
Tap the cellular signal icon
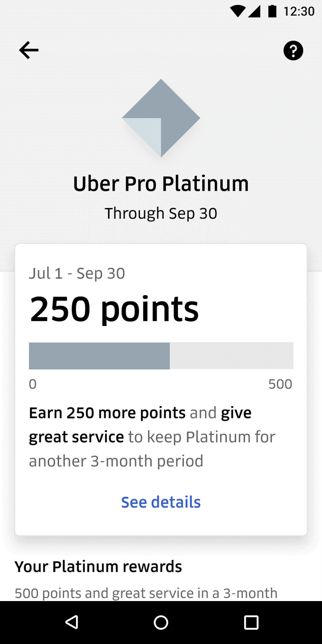254,11
